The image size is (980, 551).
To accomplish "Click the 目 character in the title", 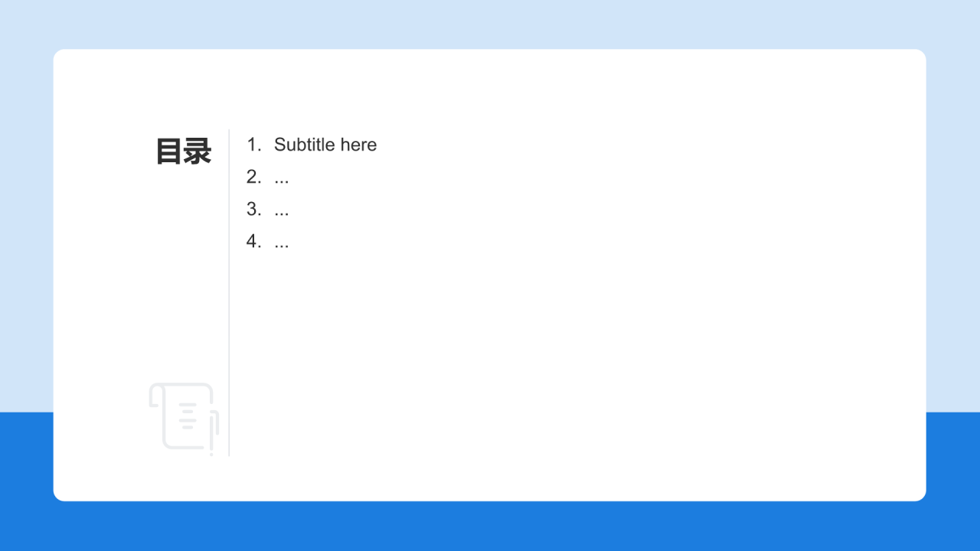I will [x=169, y=152].
